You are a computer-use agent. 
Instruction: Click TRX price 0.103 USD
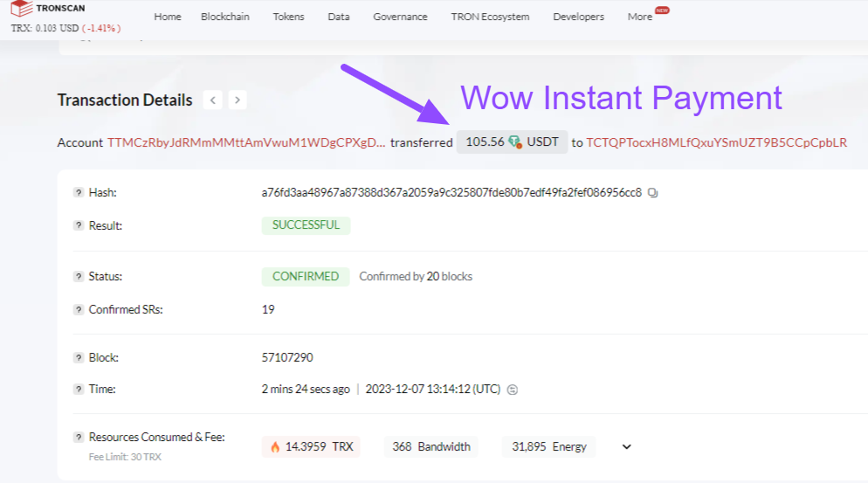tap(57, 28)
